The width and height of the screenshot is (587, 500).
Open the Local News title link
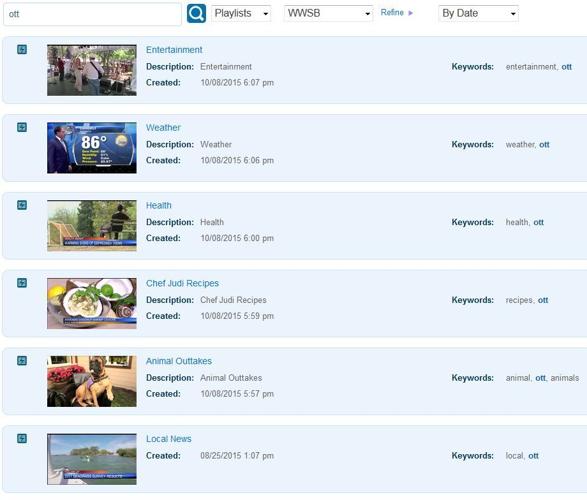point(168,439)
